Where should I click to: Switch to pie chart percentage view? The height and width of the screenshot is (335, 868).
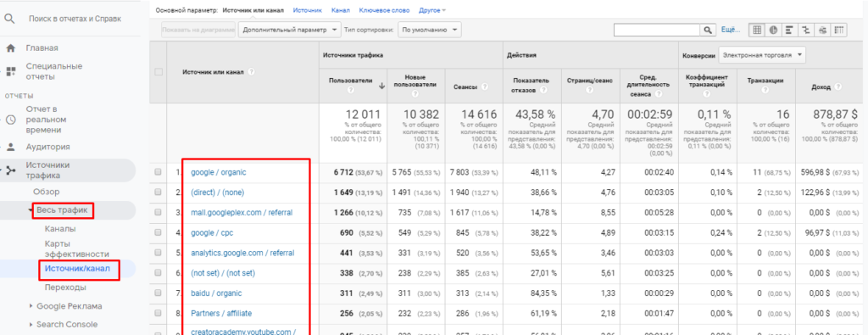pos(773,30)
